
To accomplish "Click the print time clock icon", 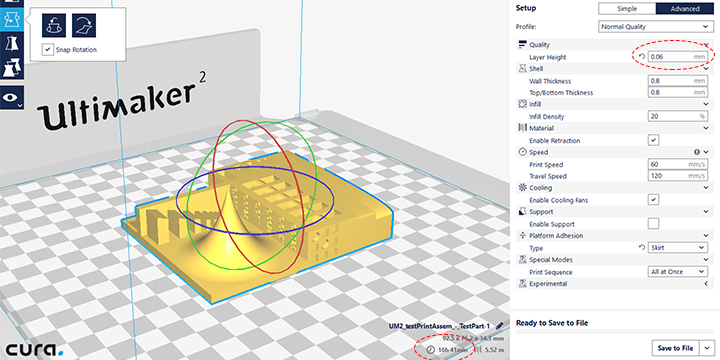I will tap(430, 350).
